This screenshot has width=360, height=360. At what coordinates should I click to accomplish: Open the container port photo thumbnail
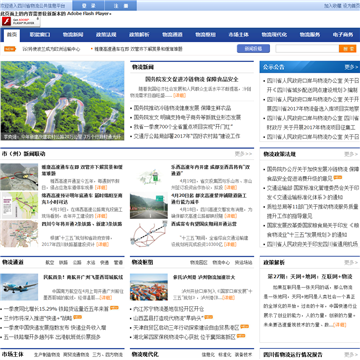(x=149, y=287)
